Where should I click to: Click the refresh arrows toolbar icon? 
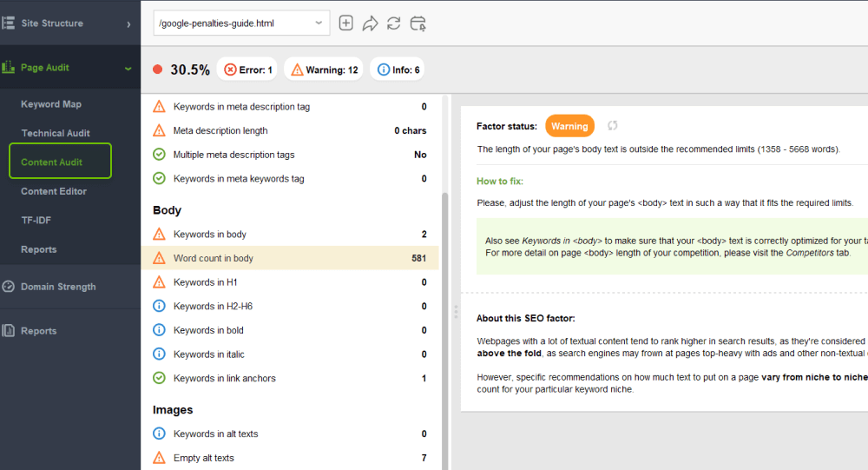click(x=393, y=23)
